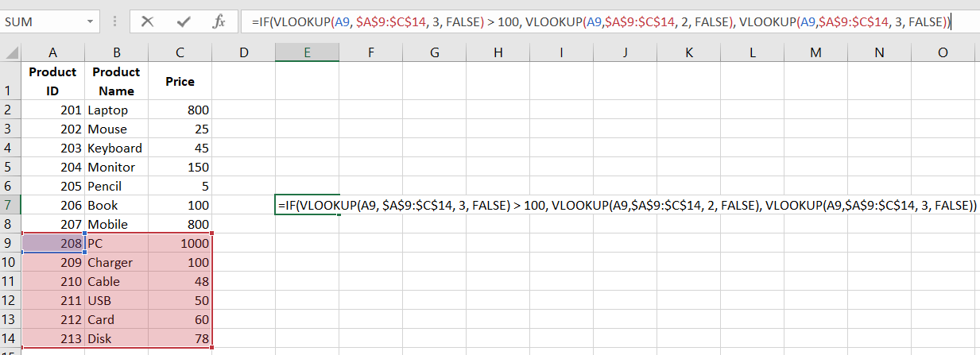Select row 9 header

(10, 243)
